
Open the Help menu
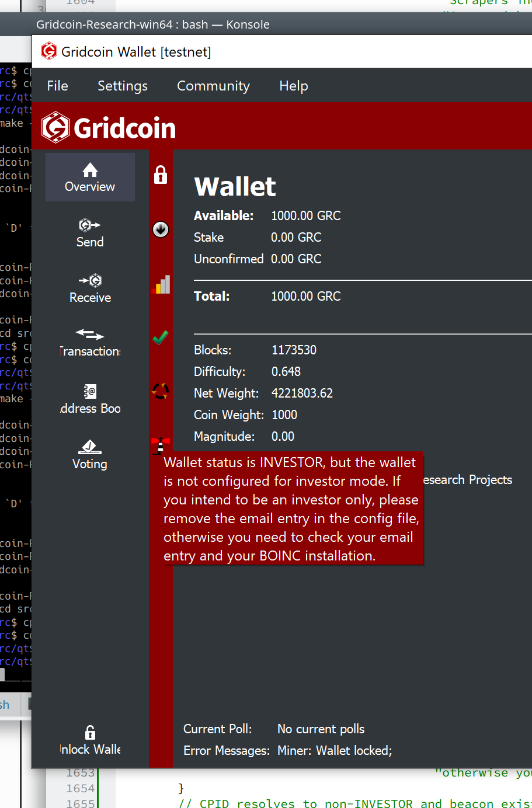click(293, 86)
